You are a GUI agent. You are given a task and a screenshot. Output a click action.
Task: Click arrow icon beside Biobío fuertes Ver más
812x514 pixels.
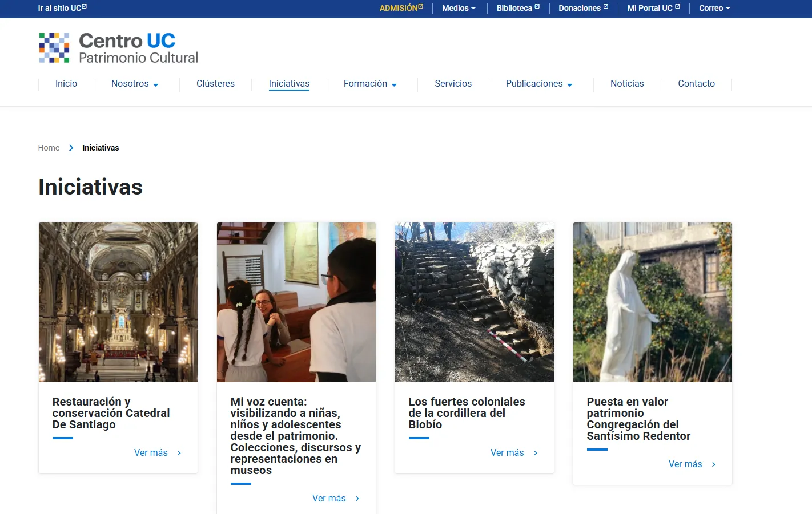536,453
